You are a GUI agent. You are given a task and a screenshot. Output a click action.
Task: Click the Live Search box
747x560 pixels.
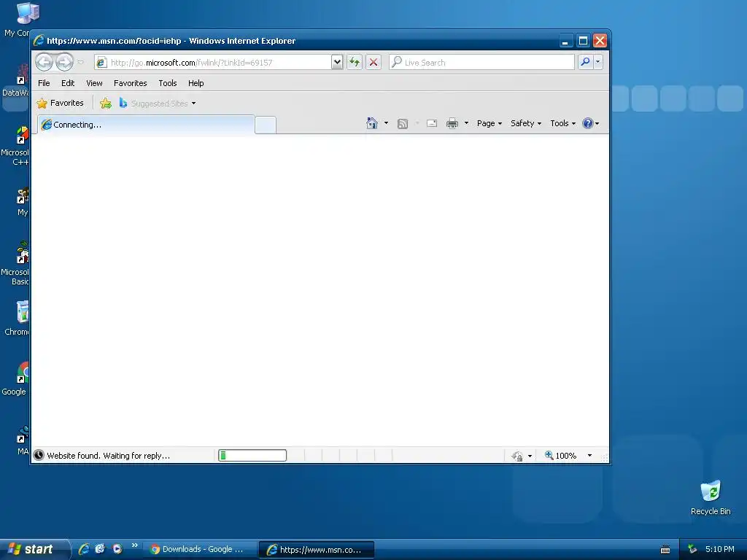tap(481, 63)
